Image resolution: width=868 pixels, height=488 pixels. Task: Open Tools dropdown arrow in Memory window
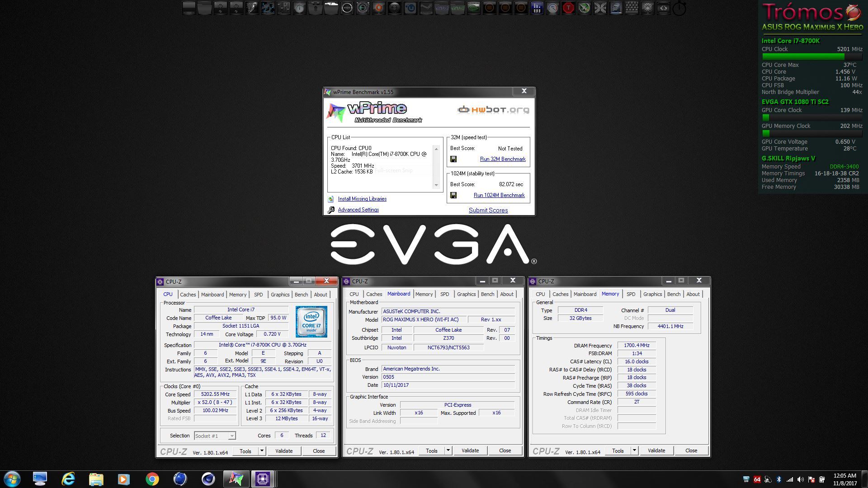click(x=634, y=450)
